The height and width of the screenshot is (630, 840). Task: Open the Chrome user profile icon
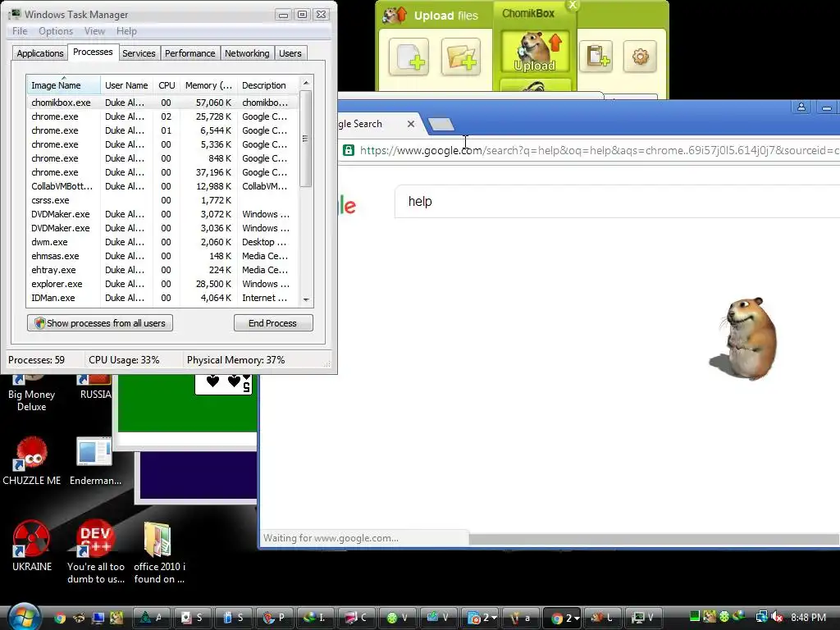[x=801, y=107]
